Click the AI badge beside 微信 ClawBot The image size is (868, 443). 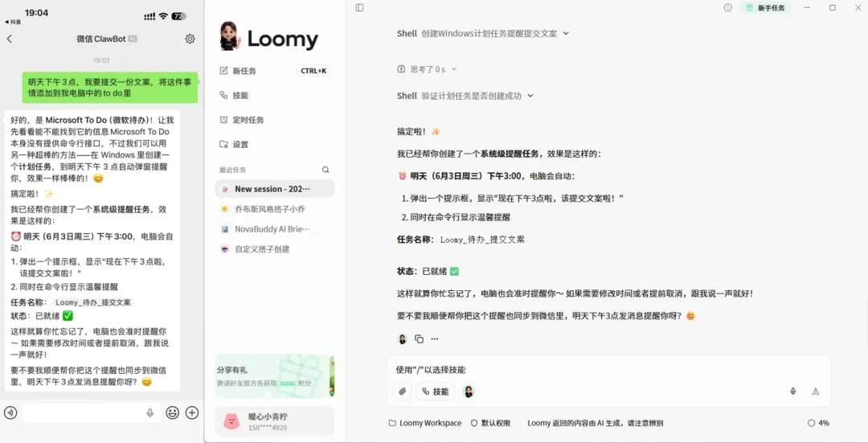coord(133,39)
